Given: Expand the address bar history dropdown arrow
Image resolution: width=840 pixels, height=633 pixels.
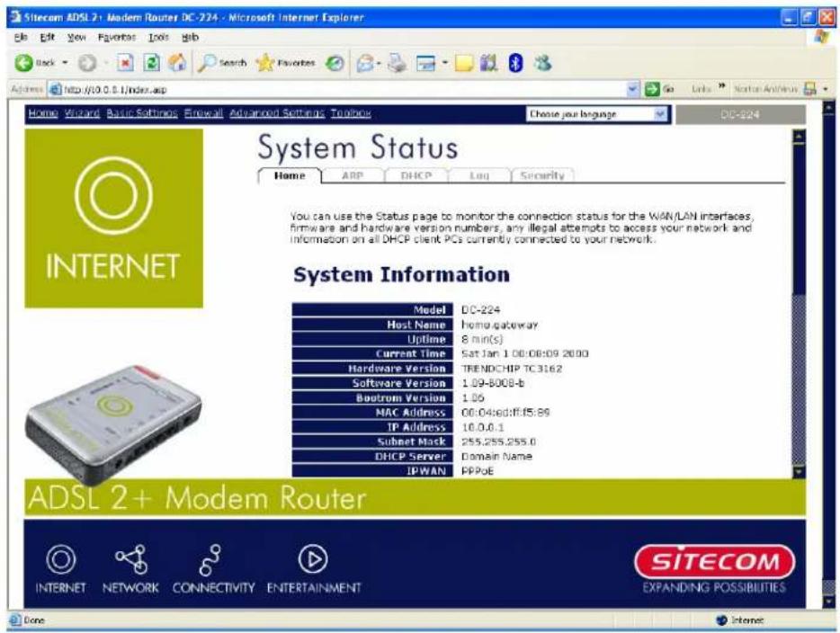Looking at the screenshot, I should pyautogui.click(x=633, y=89).
